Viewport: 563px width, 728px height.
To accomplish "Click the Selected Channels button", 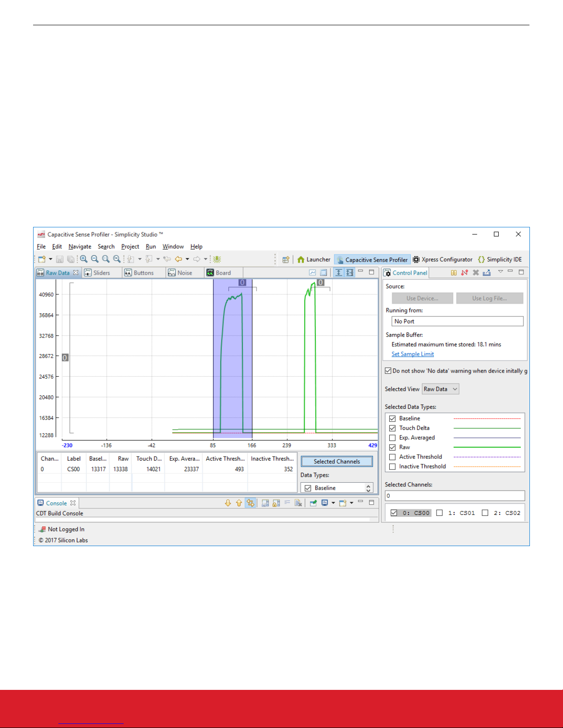I will pos(337,462).
